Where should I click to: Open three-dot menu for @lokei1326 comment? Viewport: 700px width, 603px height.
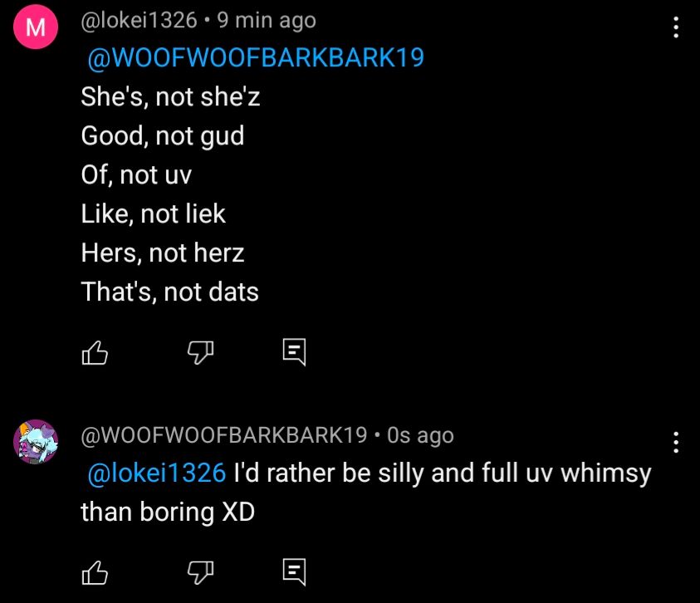(675, 29)
